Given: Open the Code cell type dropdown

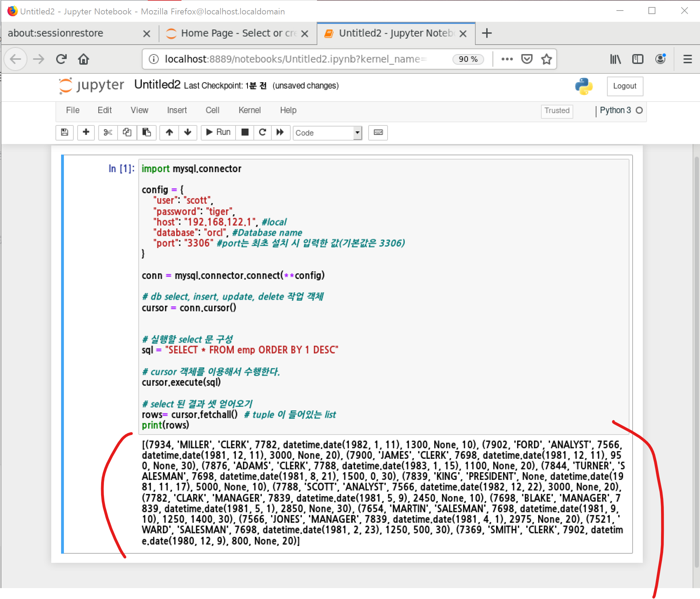Looking at the screenshot, I should [x=327, y=133].
